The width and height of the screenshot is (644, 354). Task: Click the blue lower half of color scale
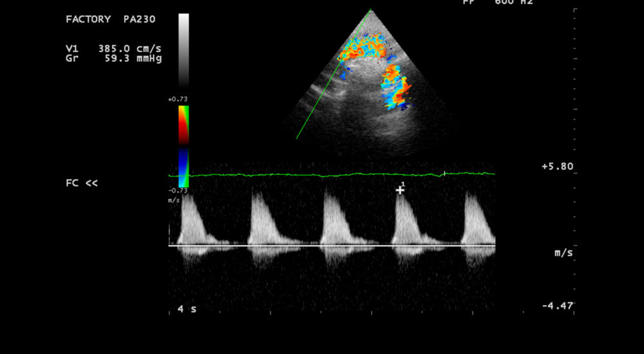pyautogui.click(x=184, y=167)
